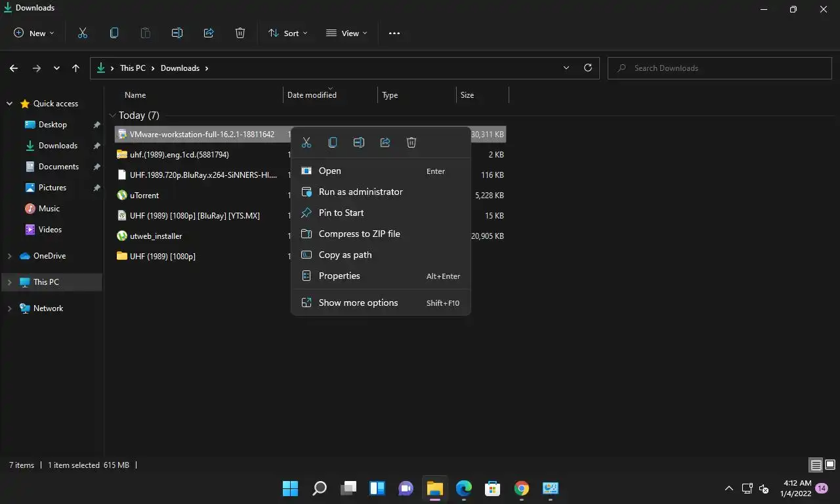The height and width of the screenshot is (504, 840).
Task: Open Widgets from the taskbar
Action: [377, 488]
